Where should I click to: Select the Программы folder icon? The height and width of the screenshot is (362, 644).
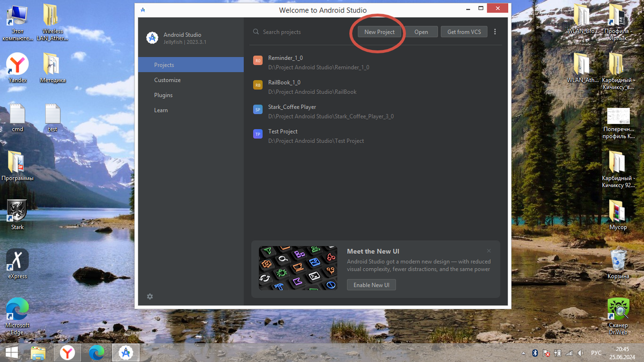18,166
